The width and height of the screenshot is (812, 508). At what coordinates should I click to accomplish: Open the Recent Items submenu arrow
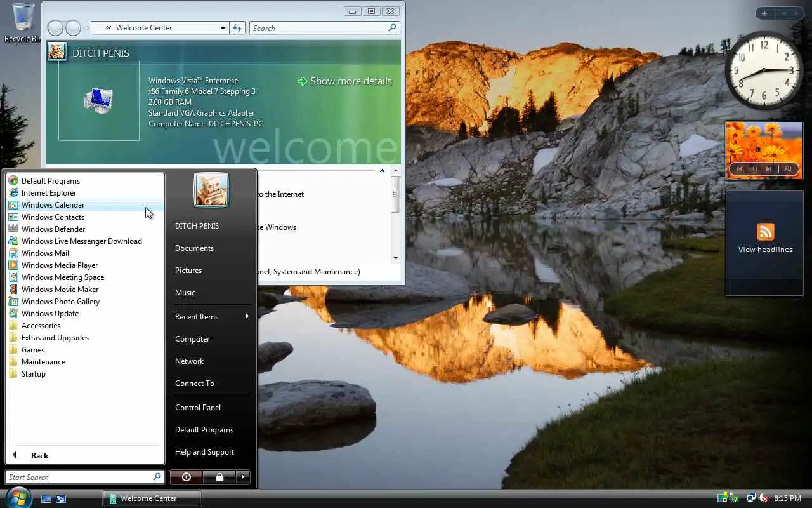tap(247, 316)
